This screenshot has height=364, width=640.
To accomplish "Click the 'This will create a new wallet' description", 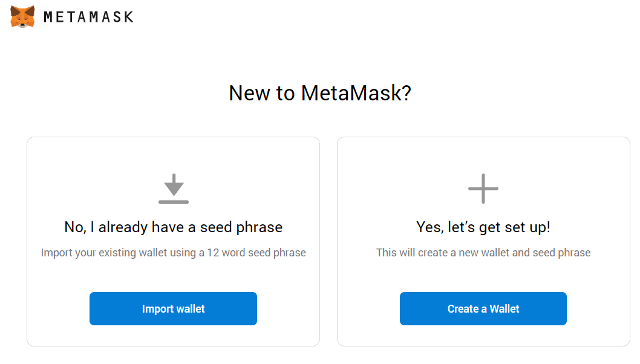I will pos(483,253).
